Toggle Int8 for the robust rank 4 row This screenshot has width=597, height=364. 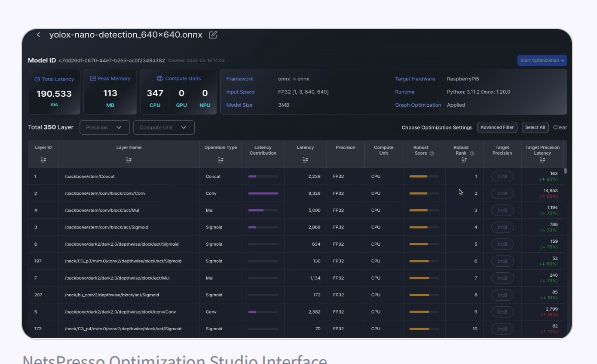coord(503,227)
